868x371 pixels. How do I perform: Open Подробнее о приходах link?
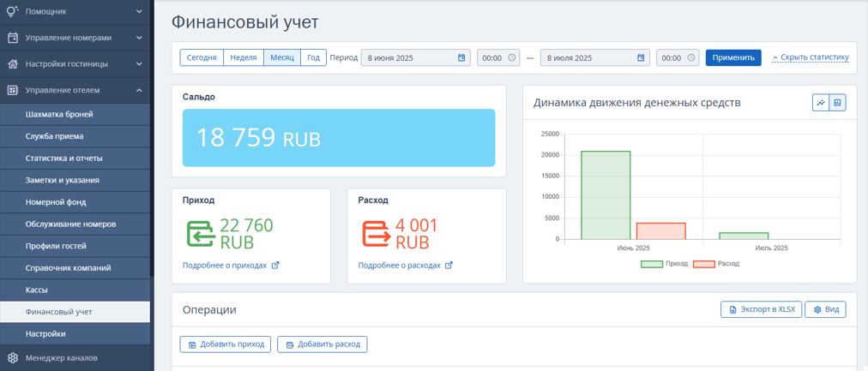pos(225,266)
